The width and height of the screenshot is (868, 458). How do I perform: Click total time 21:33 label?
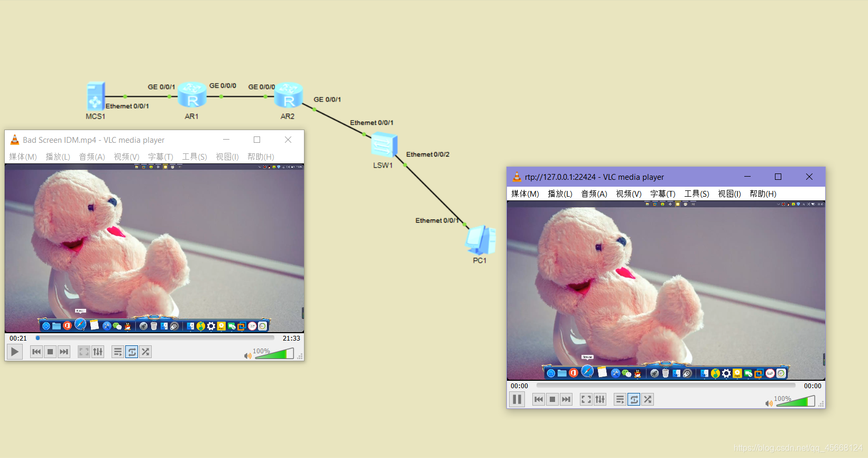coord(291,338)
